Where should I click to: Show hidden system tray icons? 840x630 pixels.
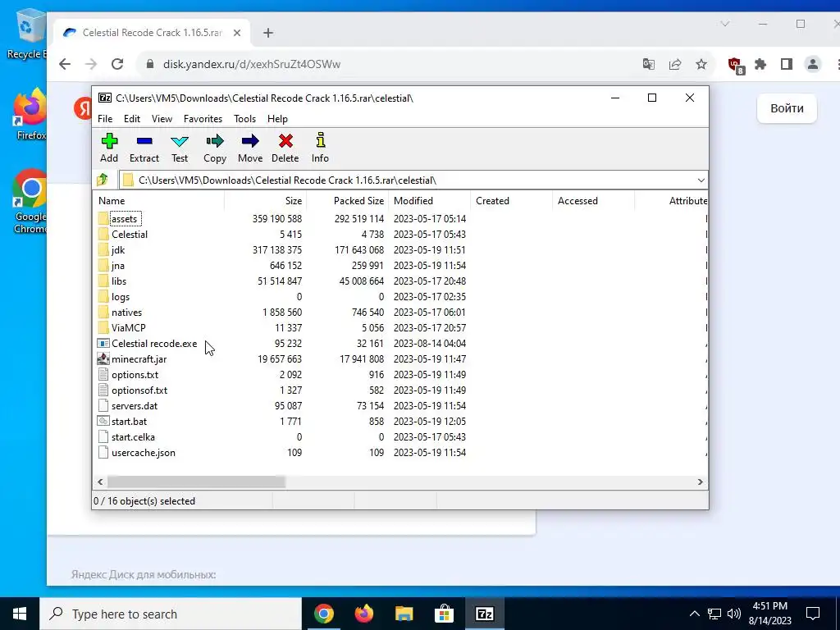[694, 614]
